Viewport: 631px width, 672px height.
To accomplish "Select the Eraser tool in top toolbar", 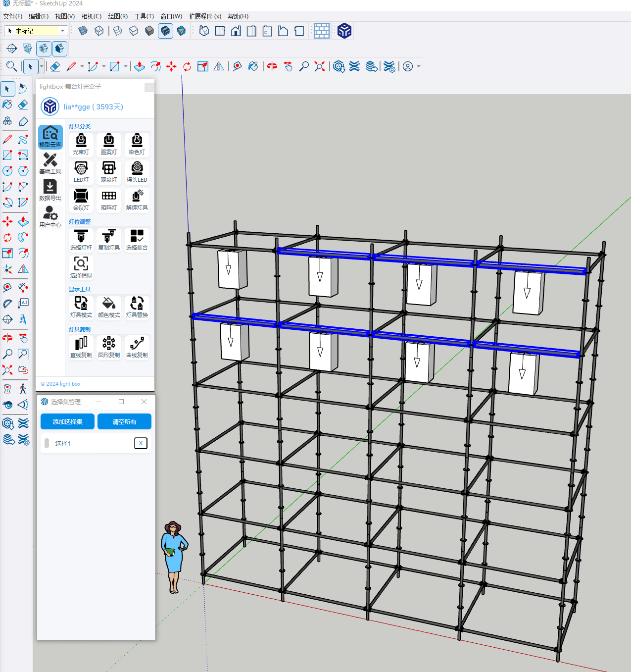I will [x=55, y=66].
